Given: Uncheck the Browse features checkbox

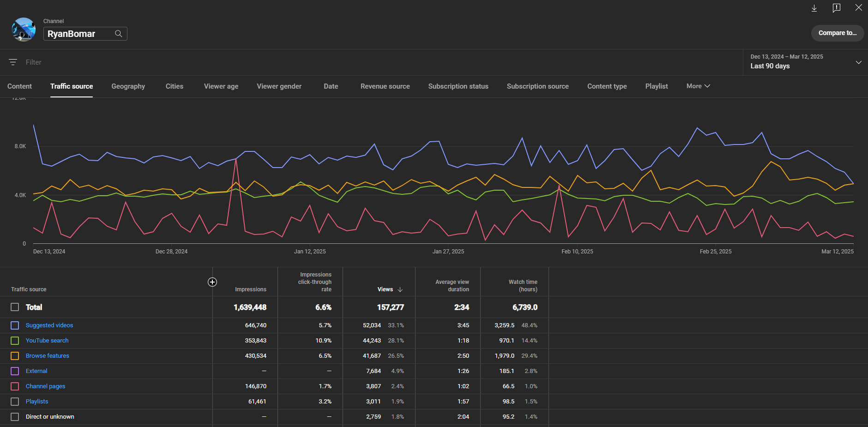Looking at the screenshot, I should click(x=15, y=356).
